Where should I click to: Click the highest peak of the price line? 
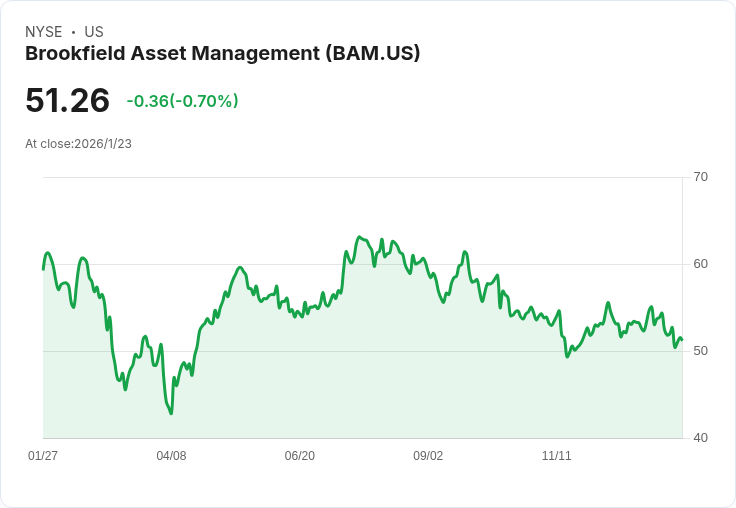tap(359, 237)
